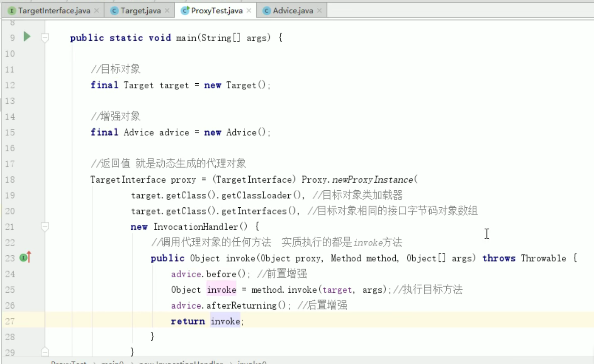The width and height of the screenshot is (594, 364).
Task: Click the main method name on line 9
Action: [x=186, y=38]
